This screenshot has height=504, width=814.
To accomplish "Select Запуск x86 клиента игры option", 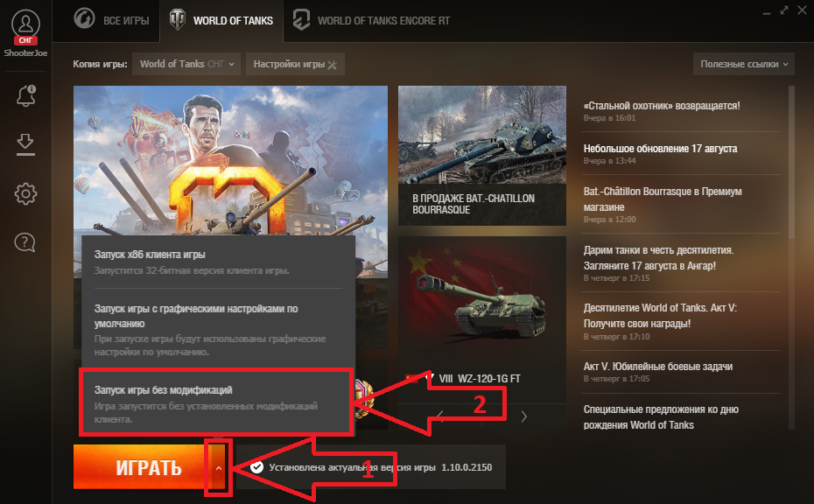I will tap(219, 262).
